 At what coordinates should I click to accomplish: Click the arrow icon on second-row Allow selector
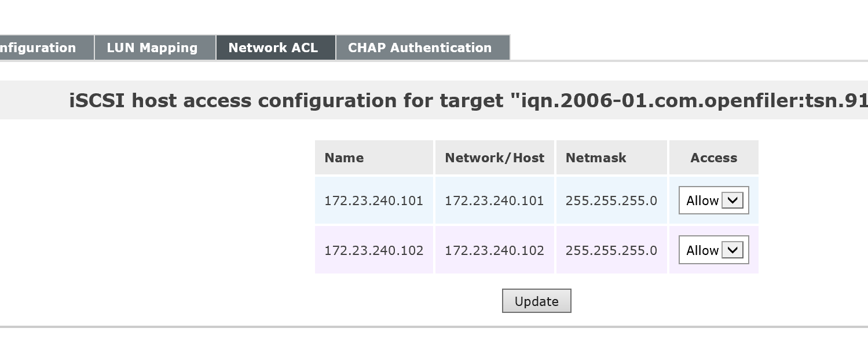click(733, 250)
